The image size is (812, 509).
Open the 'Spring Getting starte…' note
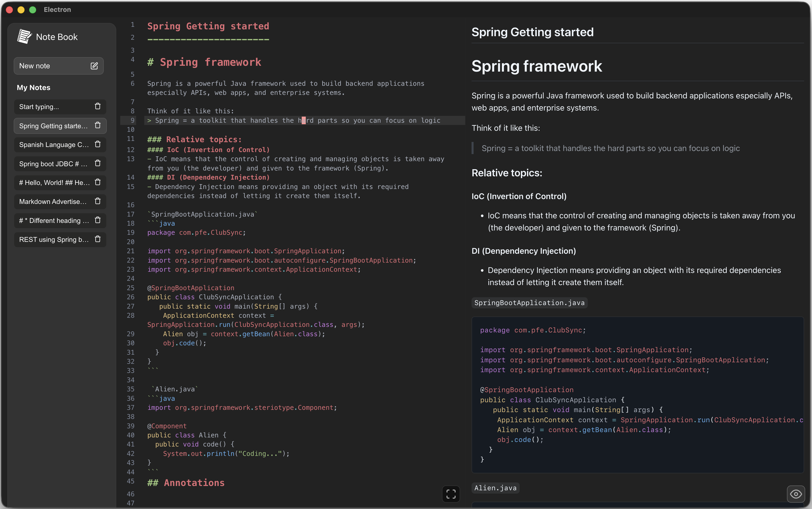pos(54,125)
